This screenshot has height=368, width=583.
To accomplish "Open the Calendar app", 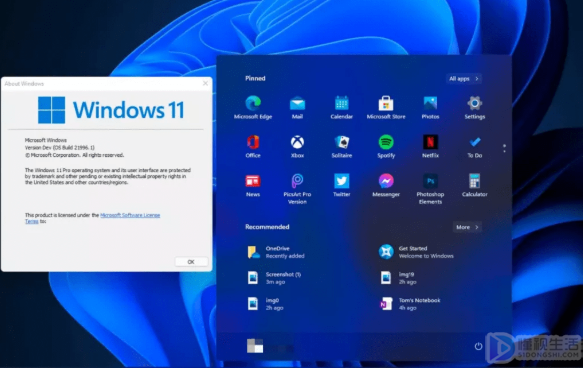I will (341, 107).
